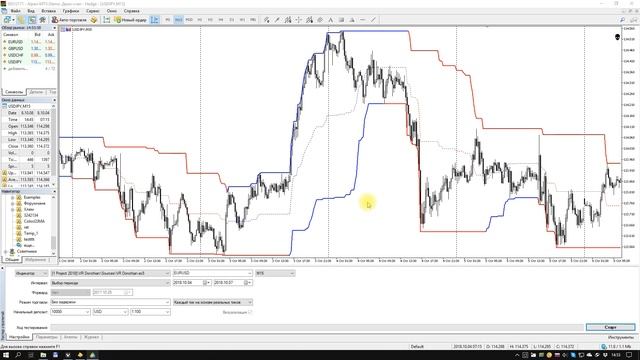Select GBPUSD row in Market Watch
Viewport: 640px width, 360px height.
tap(29, 48)
